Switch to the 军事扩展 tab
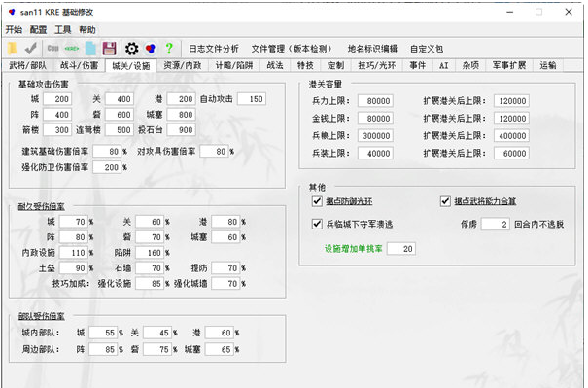The width and height of the screenshot is (588, 388). pyautogui.click(x=509, y=66)
